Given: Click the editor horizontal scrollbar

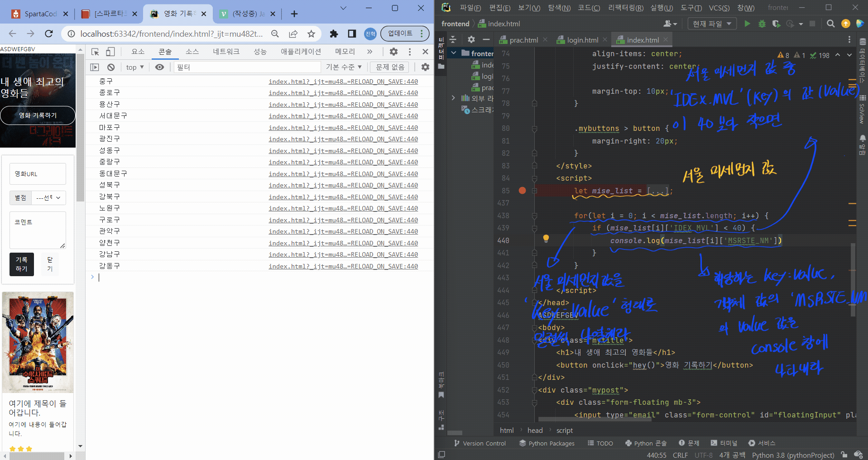Looking at the screenshot, I should (x=595, y=419).
